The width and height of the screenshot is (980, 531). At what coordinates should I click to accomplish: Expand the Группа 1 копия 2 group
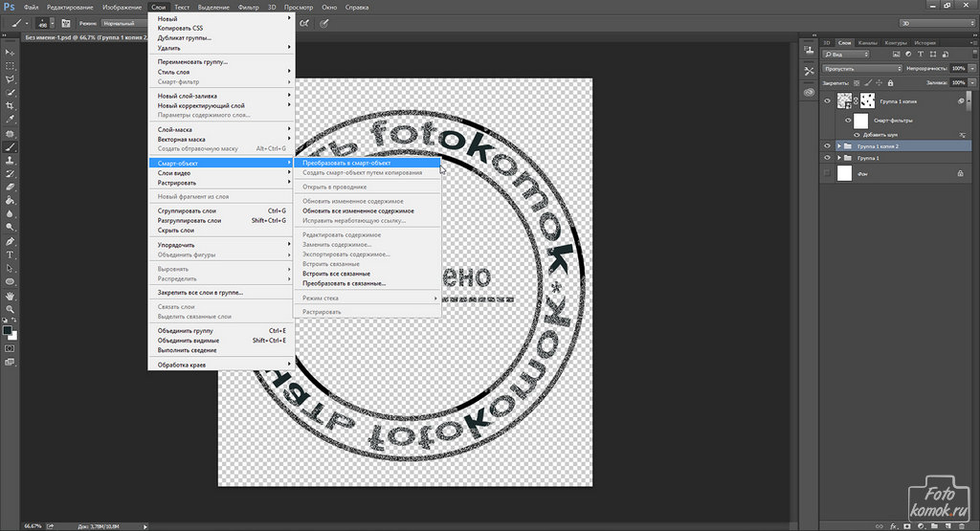(838, 146)
